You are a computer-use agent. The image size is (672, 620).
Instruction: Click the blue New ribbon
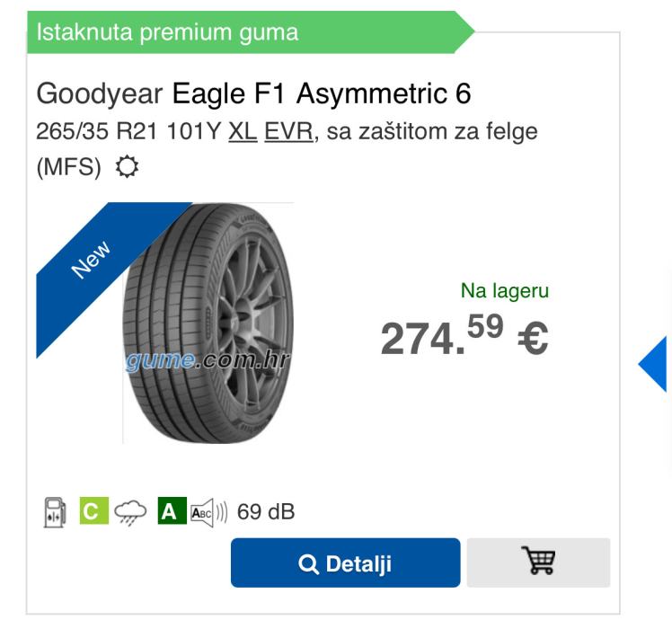pyautogui.click(x=90, y=261)
